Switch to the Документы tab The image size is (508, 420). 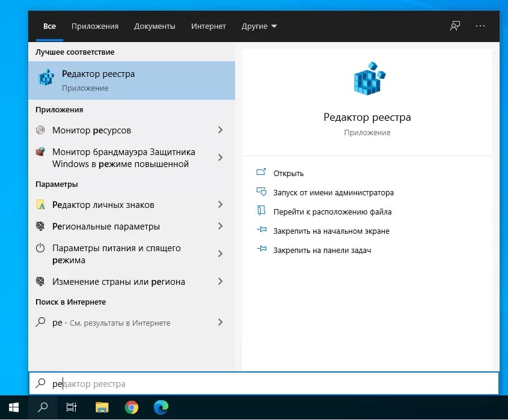click(155, 26)
